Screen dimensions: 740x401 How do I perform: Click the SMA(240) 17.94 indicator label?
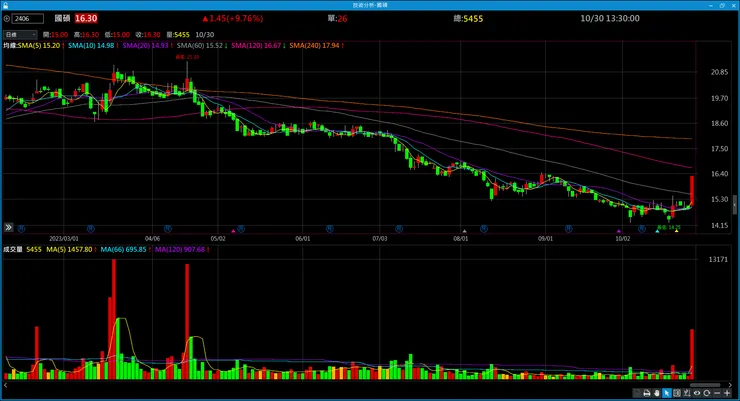[x=315, y=46]
